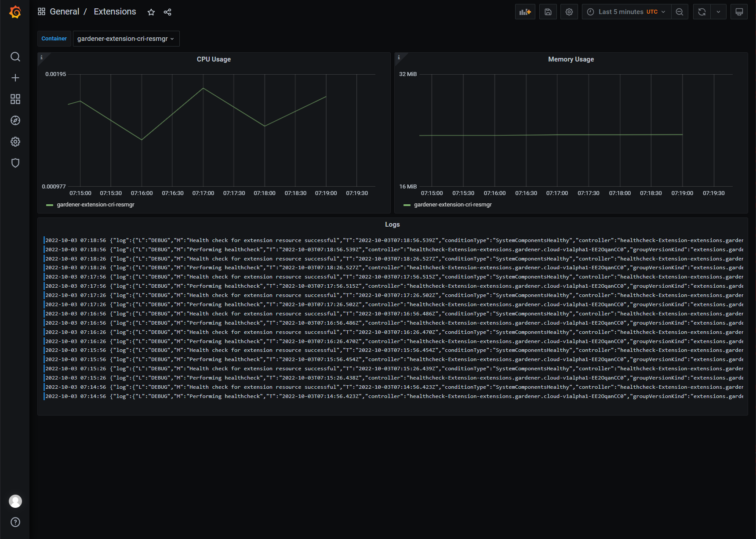Open the Container variable dropdown
Screen dimensions: 756x539
[x=126, y=39]
